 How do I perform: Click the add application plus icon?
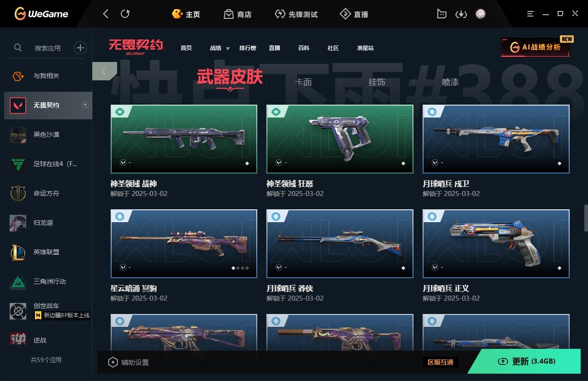(x=80, y=47)
